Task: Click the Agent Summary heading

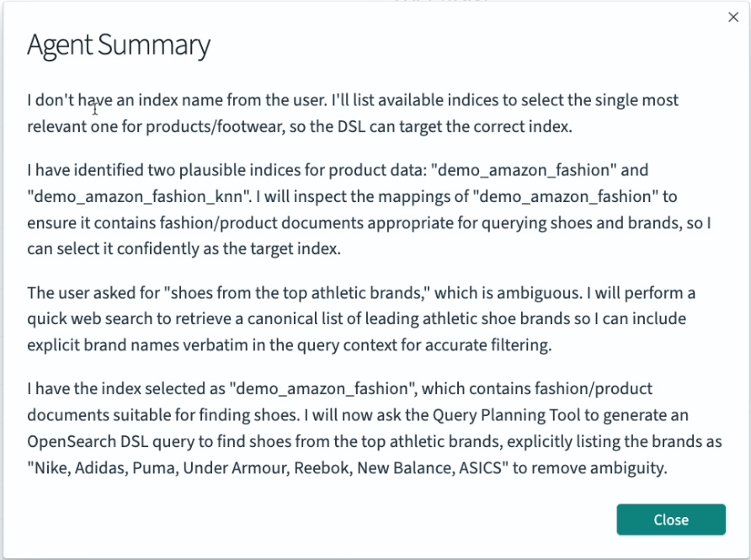Action: click(x=119, y=45)
